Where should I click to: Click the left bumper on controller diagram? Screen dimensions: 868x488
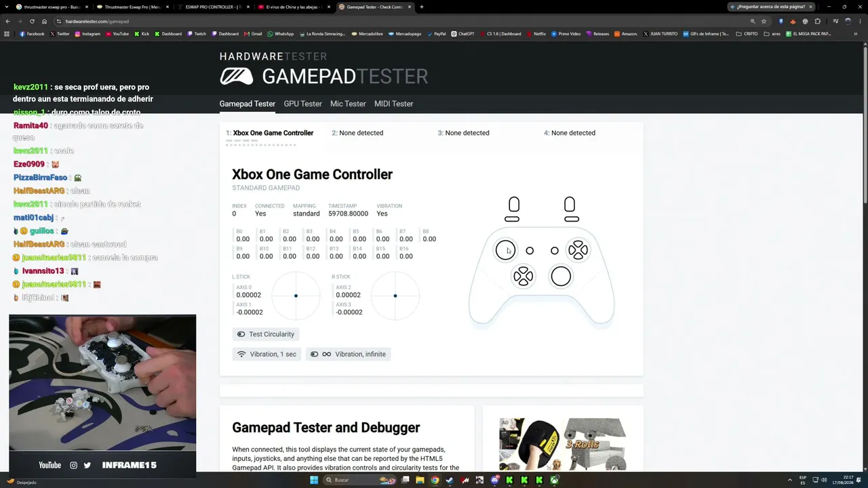[512, 219]
